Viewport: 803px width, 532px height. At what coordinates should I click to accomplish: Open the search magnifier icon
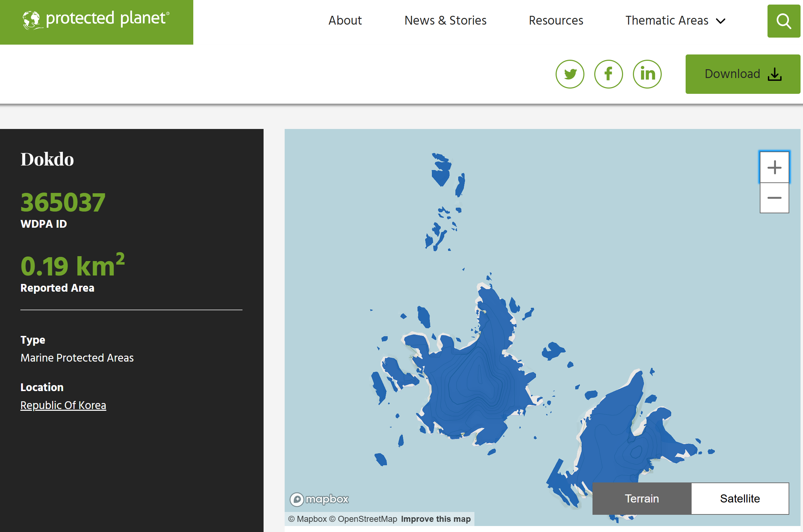[x=783, y=21]
